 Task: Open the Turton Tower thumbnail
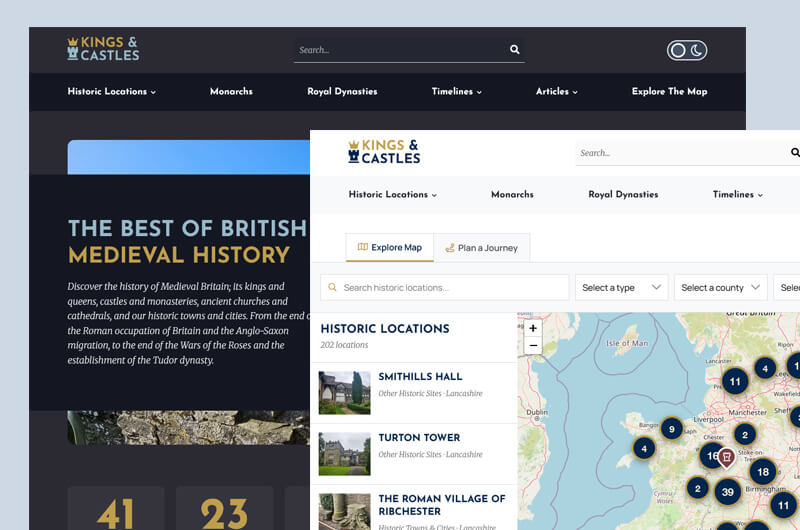point(344,454)
